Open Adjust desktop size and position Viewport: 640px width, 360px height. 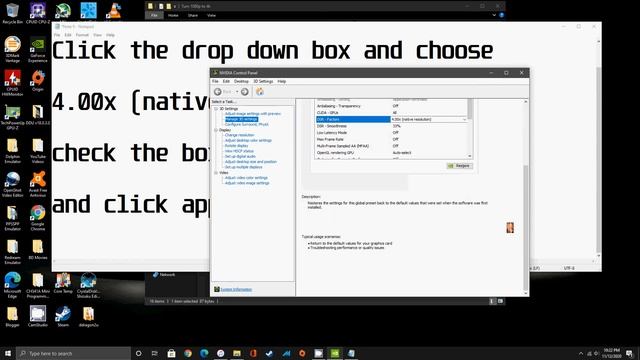(x=251, y=162)
